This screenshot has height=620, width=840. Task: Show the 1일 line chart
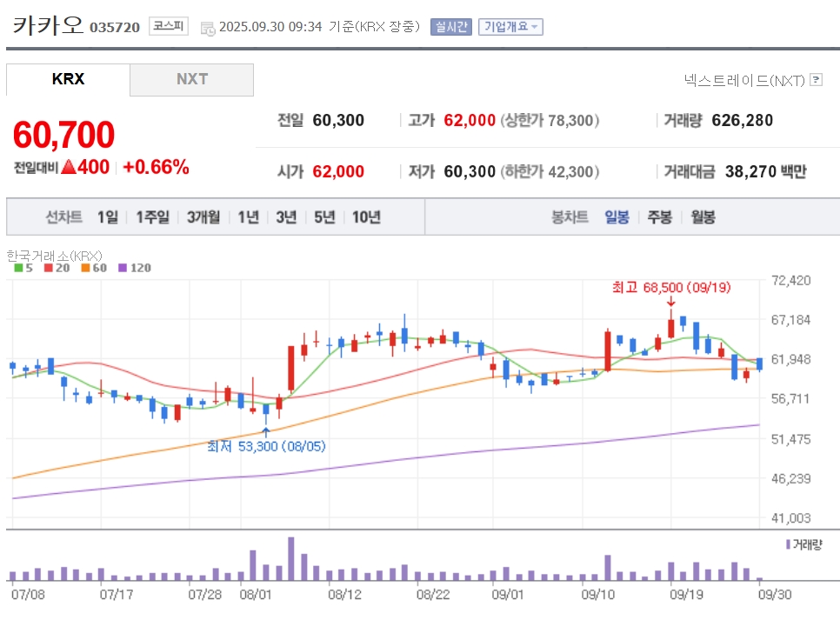click(x=108, y=217)
